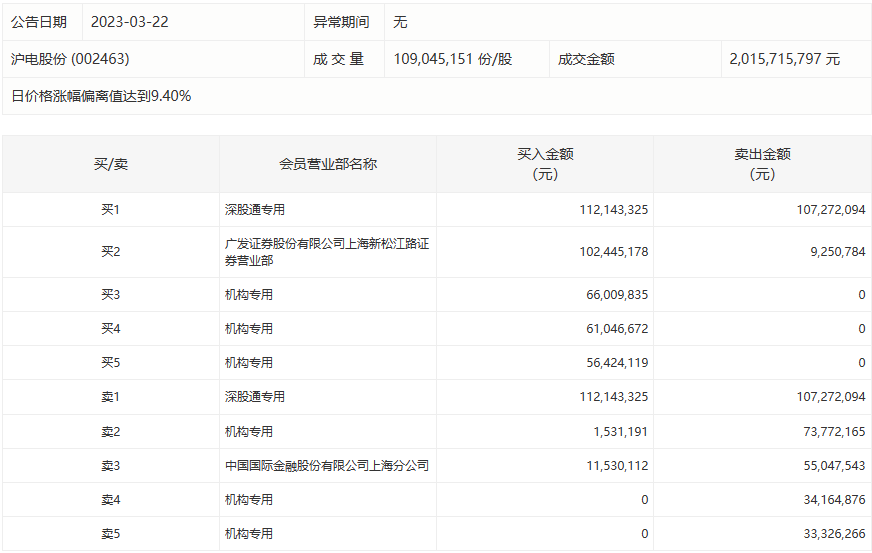Click 深股通专用 in the 卖1 row

(255, 397)
